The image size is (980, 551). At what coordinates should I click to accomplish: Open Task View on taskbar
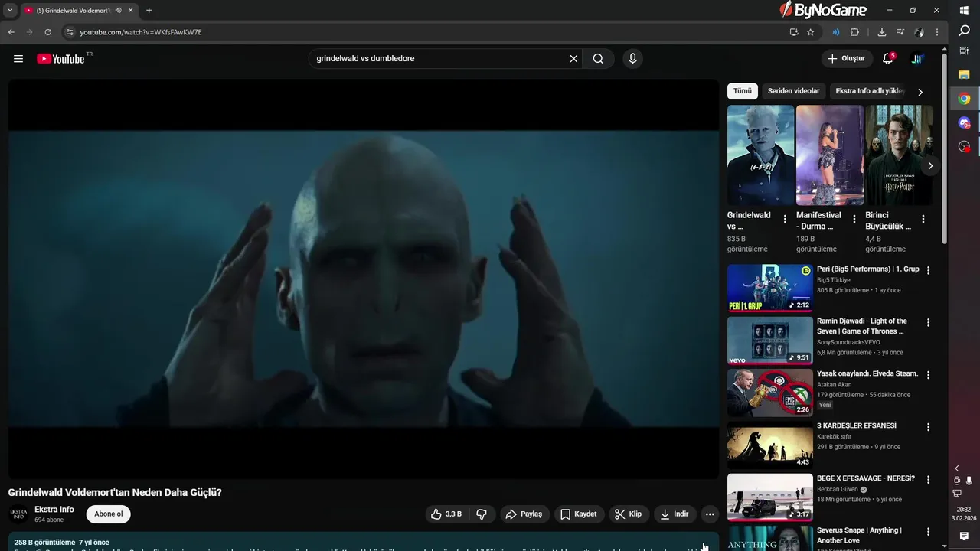(964, 53)
